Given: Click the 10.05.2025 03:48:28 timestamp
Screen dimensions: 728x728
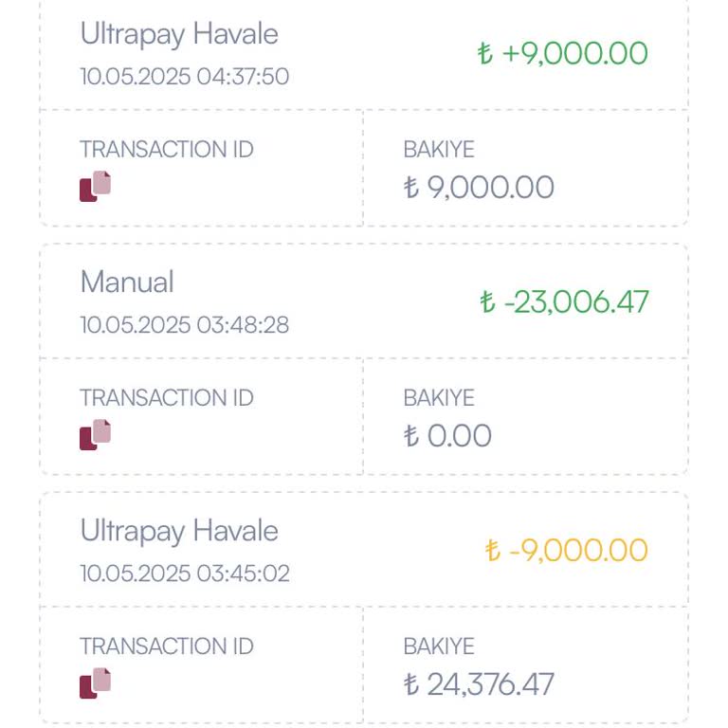Looking at the screenshot, I should point(184,325).
